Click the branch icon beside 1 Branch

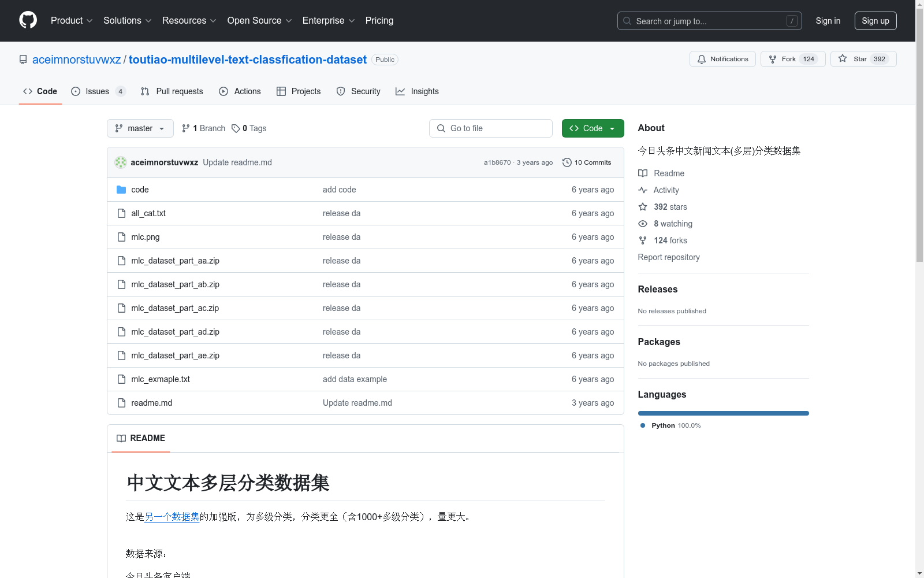coord(186,128)
